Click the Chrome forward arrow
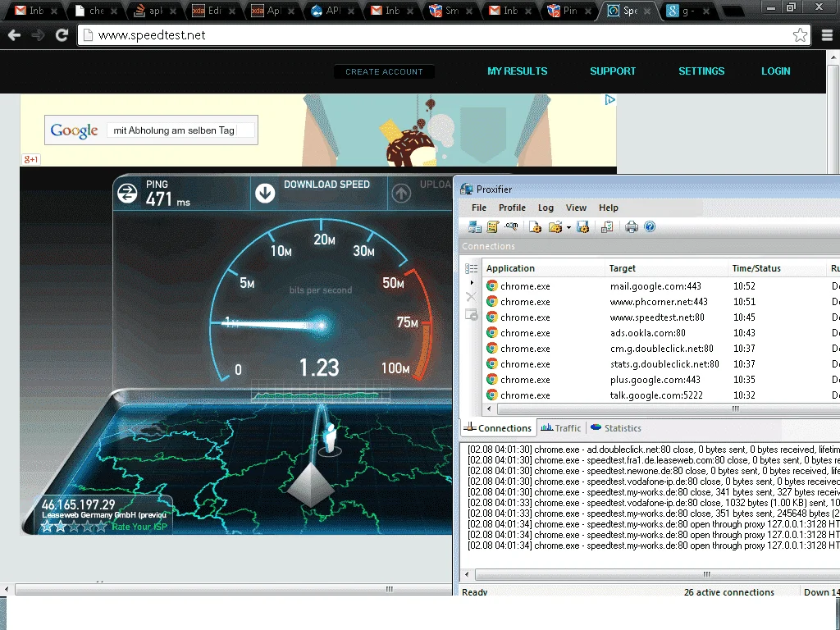840x630 pixels. click(38, 34)
